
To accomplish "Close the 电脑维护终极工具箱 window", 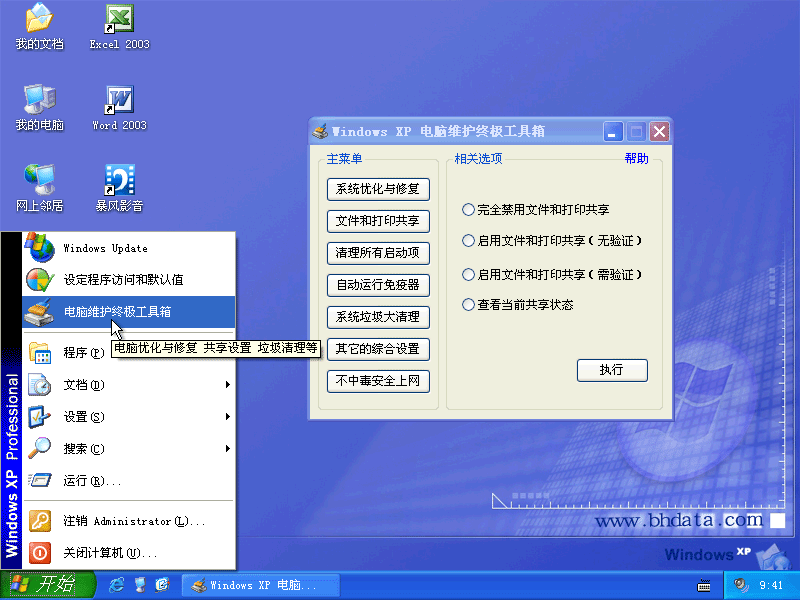I will point(659,132).
